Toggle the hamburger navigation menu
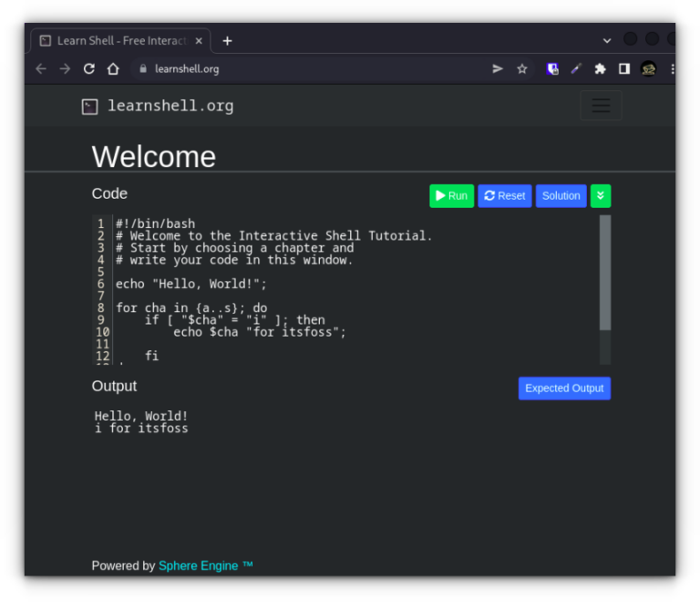The width and height of the screenshot is (700, 602). (x=601, y=106)
